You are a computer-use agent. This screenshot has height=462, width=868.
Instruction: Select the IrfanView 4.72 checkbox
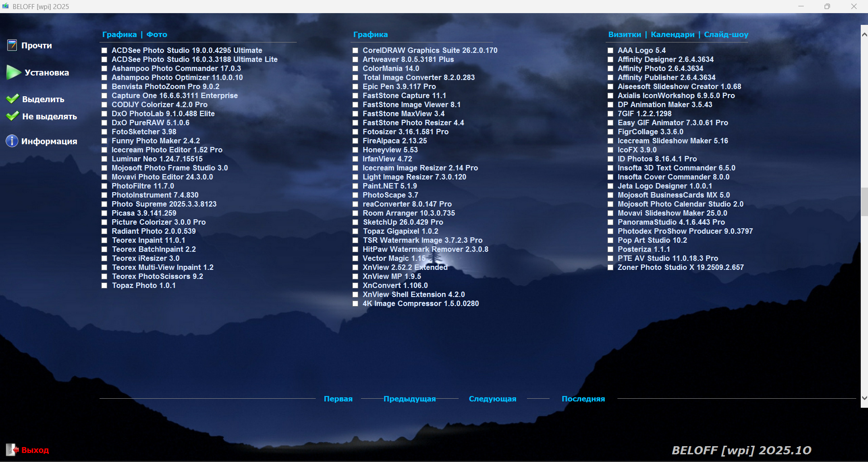coord(356,159)
